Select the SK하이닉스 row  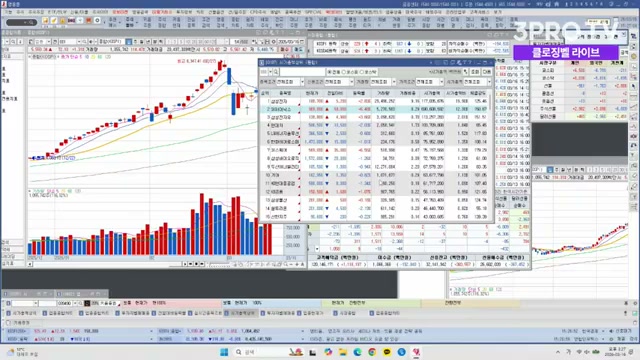coord(373,109)
